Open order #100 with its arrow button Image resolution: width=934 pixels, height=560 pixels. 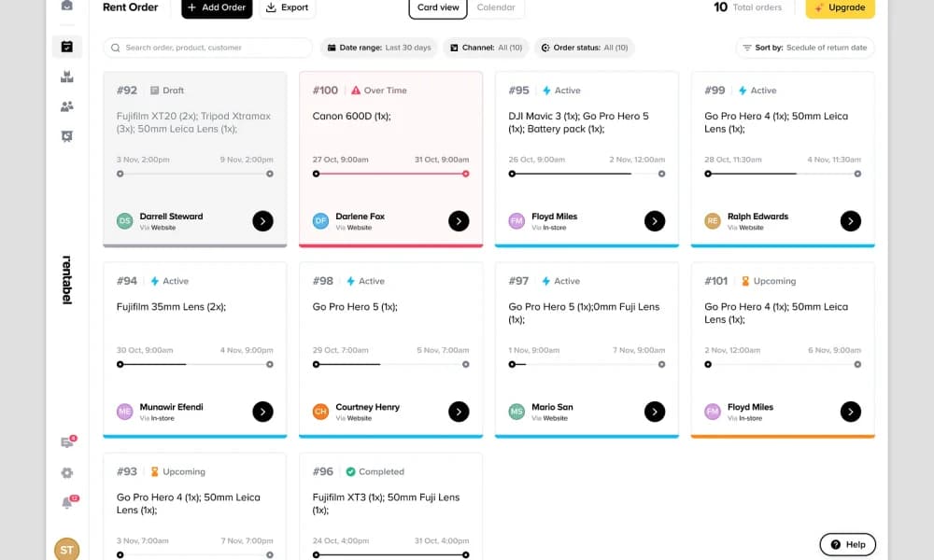tap(459, 221)
